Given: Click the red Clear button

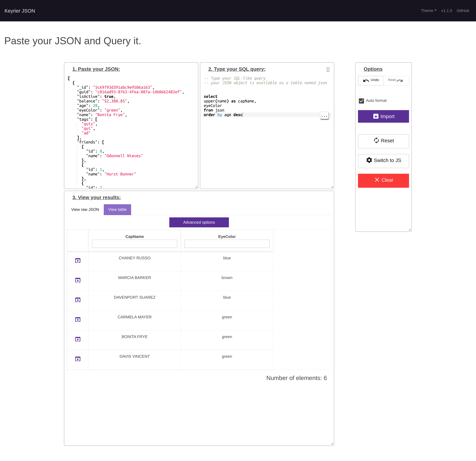Looking at the screenshot, I should point(383,180).
